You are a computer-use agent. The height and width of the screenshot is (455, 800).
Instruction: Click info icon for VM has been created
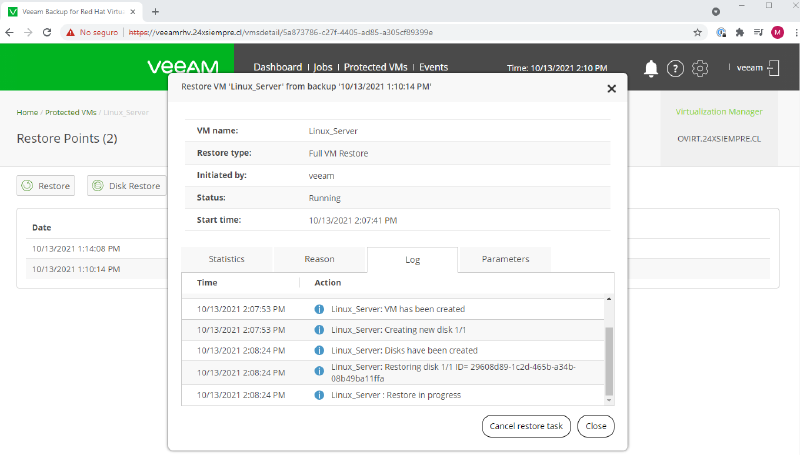pos(319,309)
